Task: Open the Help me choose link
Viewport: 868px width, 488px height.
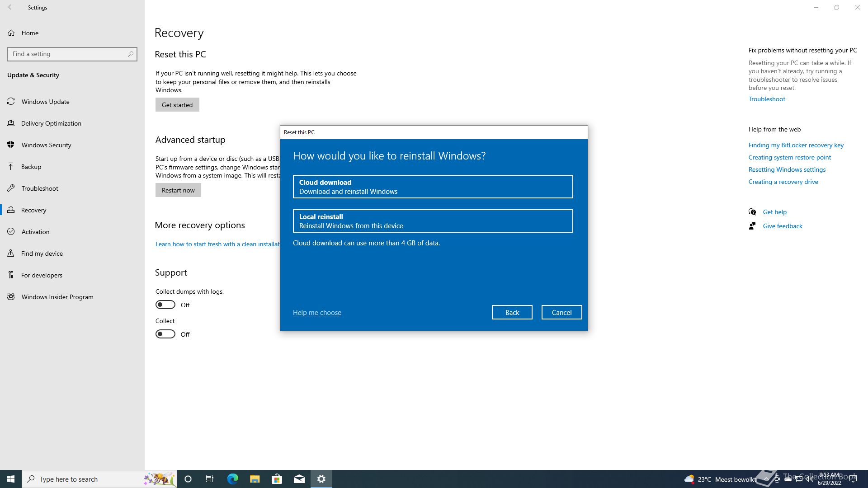Action: (317, 312)
